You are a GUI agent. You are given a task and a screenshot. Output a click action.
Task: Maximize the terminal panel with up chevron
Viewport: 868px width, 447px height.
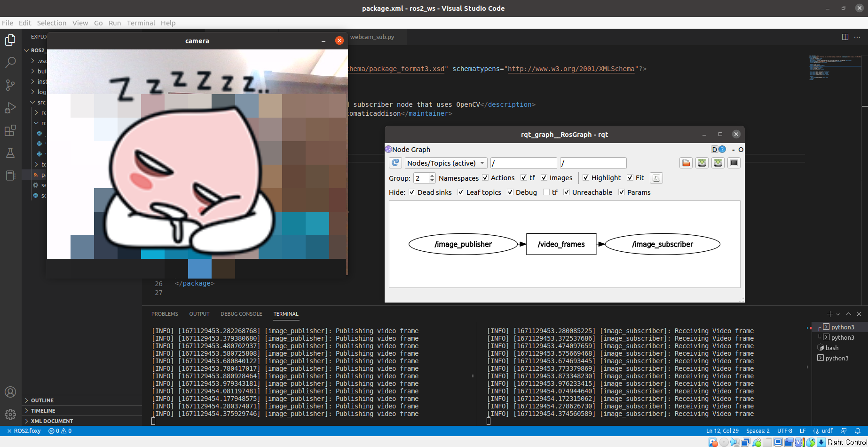pos(849,314)
